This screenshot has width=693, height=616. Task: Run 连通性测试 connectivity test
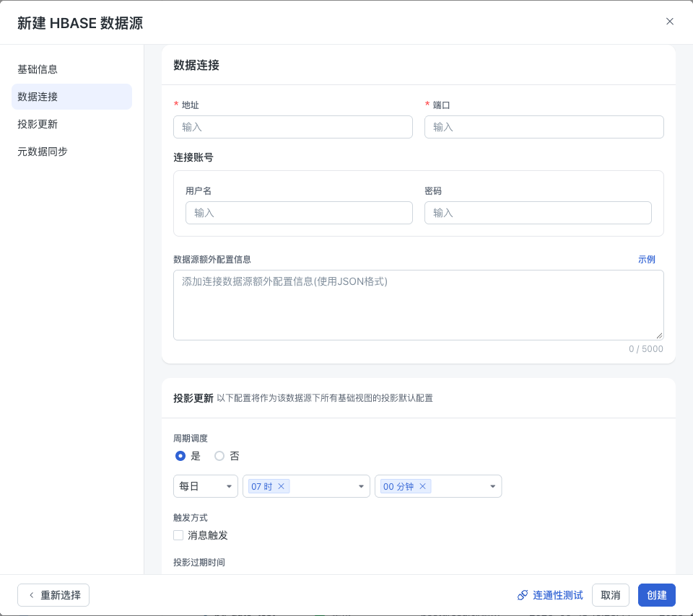tap(550, 595)
